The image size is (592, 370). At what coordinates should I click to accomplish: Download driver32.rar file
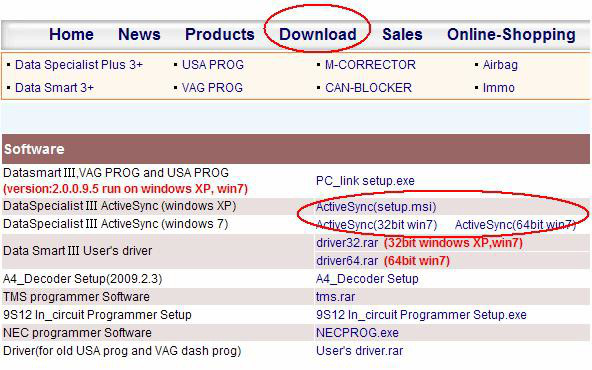(x=347, y=243)
